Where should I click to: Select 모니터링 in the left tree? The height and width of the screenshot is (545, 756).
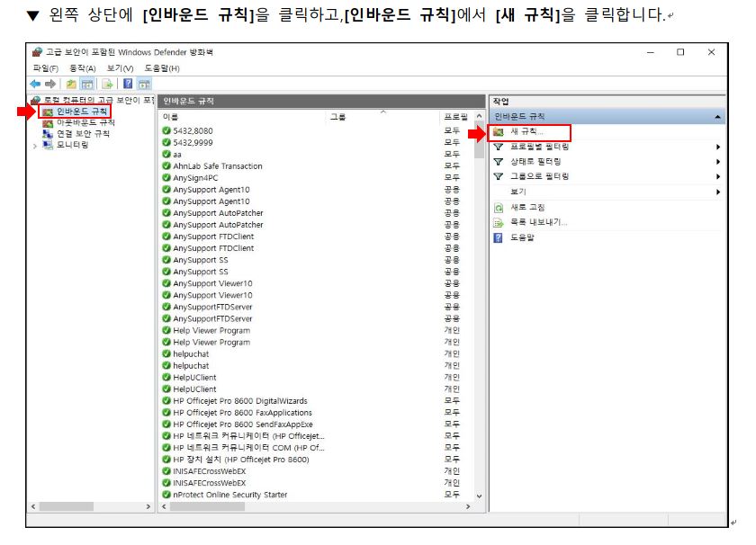pyautogui.click(x=72, y=145)
